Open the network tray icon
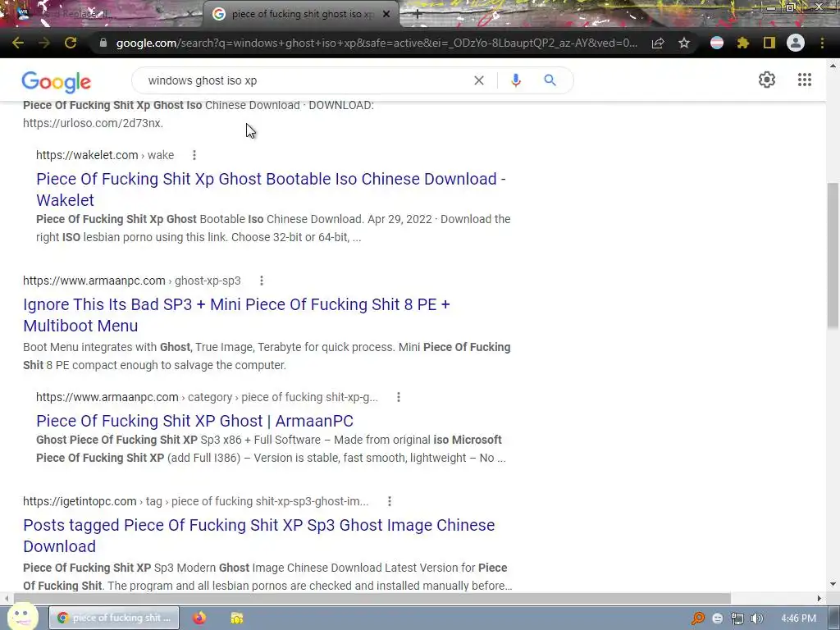The width and height of the screenshot is (840, 630). (x=737, y=619)
